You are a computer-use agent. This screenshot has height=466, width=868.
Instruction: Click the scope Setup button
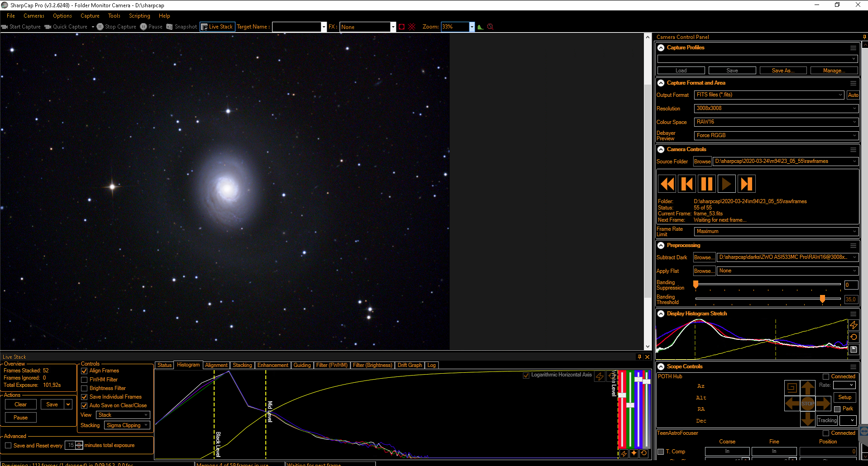pyautogui.click(x=845, y=397)
